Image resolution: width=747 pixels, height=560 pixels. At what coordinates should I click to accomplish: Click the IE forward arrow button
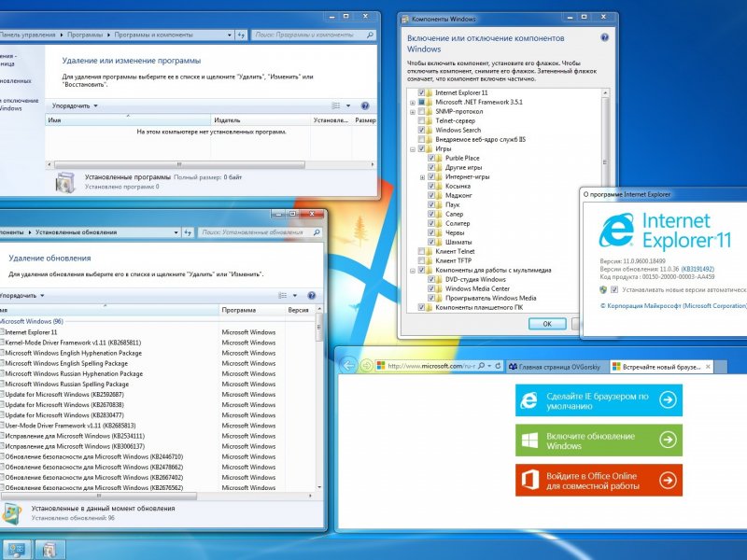point(366,366)
